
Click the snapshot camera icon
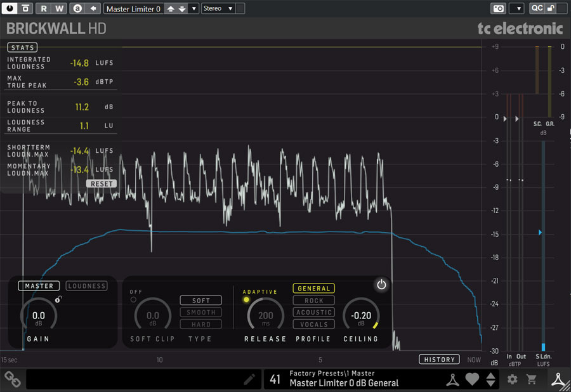point(499,8)
